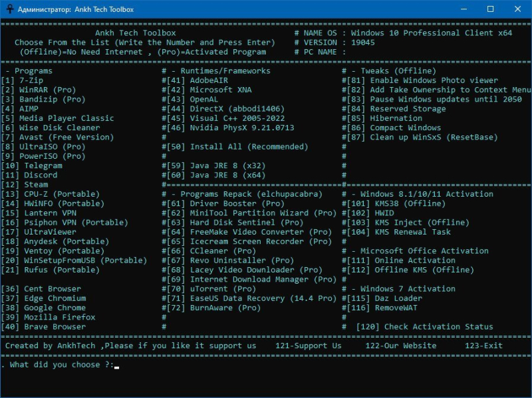Select "[83] Pause Windows updates until 2050"
Image resolution: width=532 pixels, height=398 pixels.
[434, 99]
